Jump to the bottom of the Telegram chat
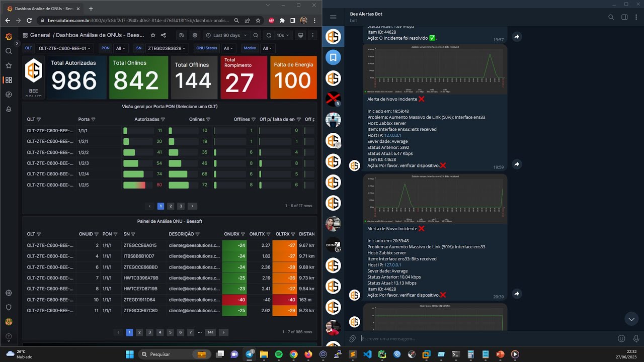644x362 pixels. pos(631,319)
